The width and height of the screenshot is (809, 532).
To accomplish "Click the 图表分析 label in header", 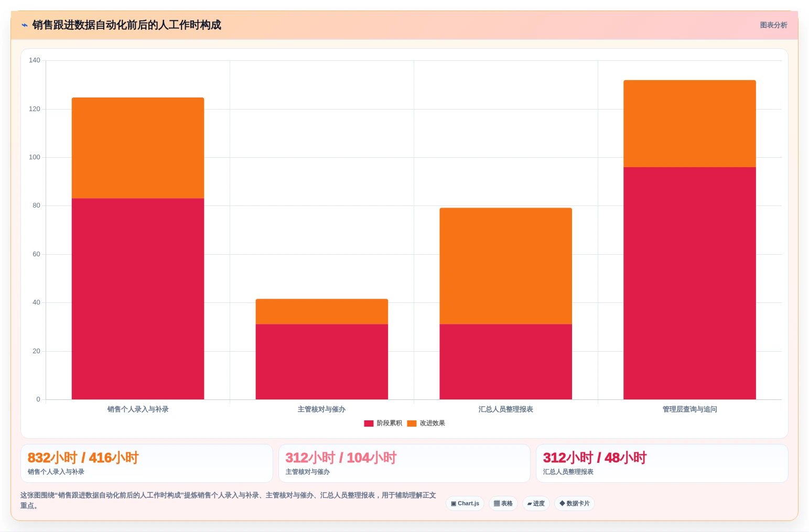I will click(x=773, y=25).
